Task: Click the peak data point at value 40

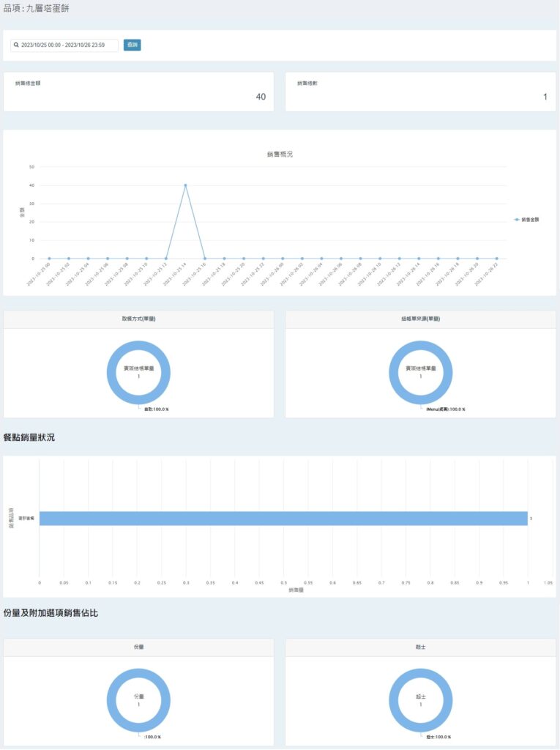Action: point(185,185)
